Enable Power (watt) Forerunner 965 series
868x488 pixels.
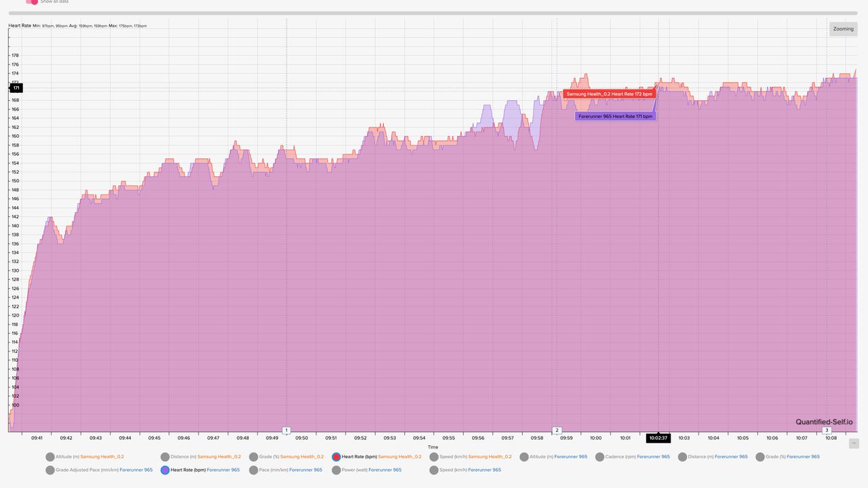pyautogui.click(x=336, y=470)
